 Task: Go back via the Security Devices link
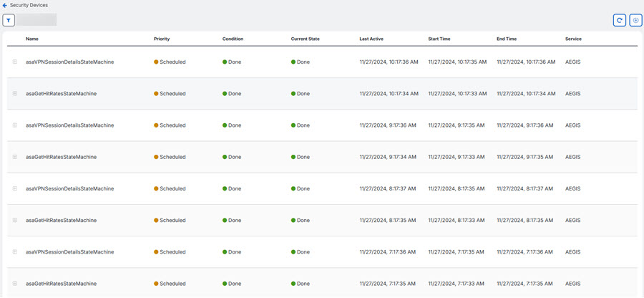coord(29,5)
